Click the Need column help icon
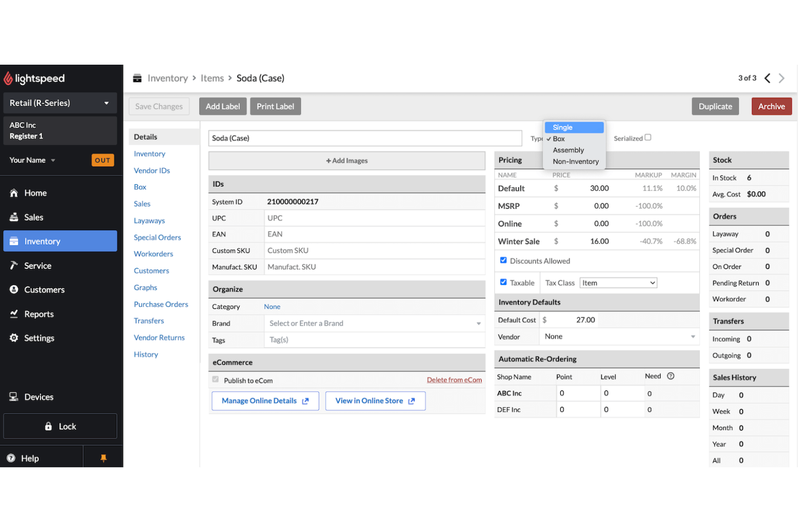This screenshot has height=532, width=798. pos(671,376)
